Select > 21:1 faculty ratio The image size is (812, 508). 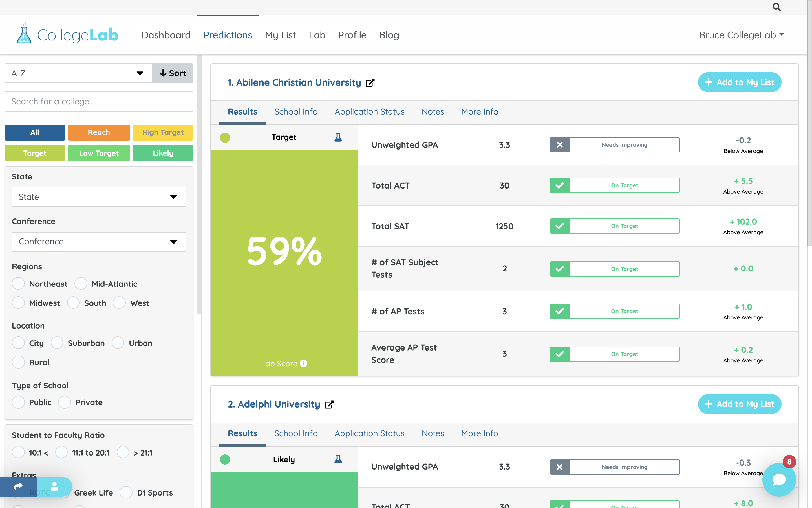pyautogui.click(x=123, y=453)
